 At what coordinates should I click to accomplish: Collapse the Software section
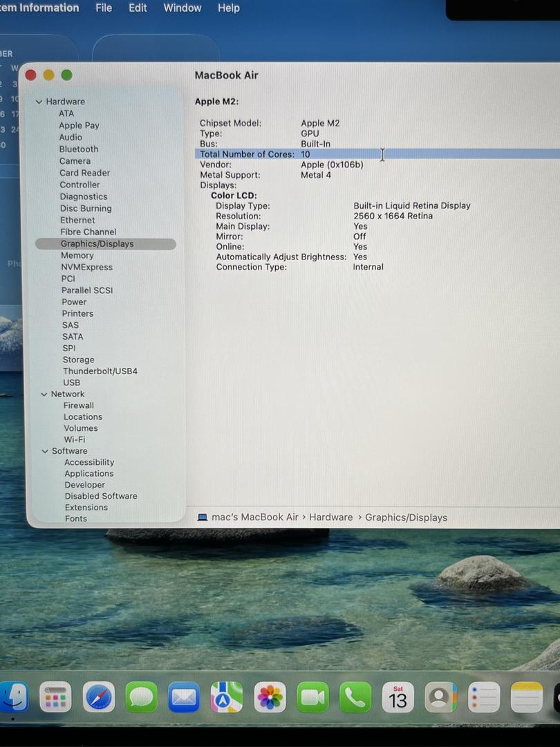point(45,451)
